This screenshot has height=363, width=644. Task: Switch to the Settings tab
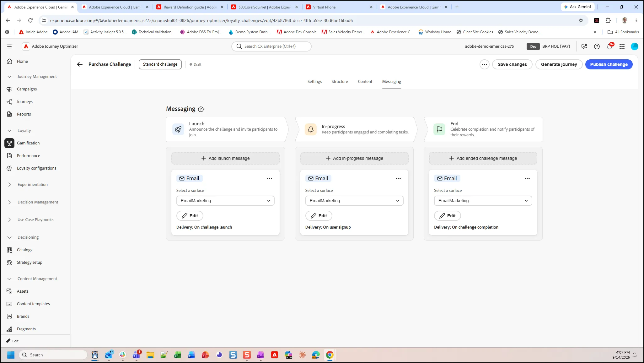(x=314, y=82)
